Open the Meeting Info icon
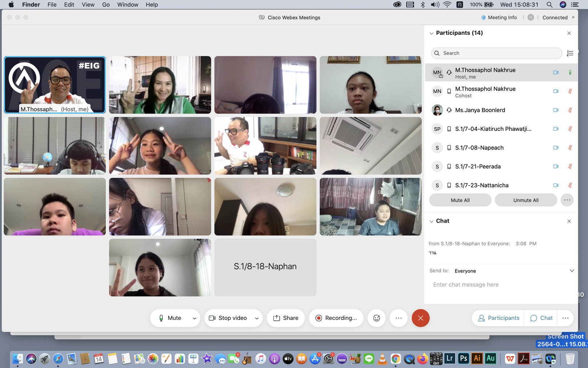This screenshot has width=588, height=368. [483, 17]
